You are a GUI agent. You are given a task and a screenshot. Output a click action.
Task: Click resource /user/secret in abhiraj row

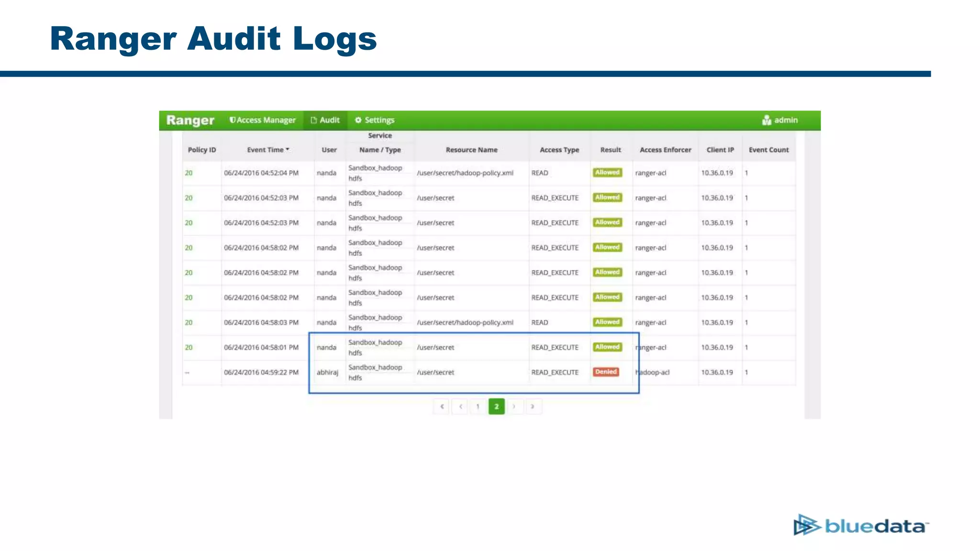click(435, 372)
